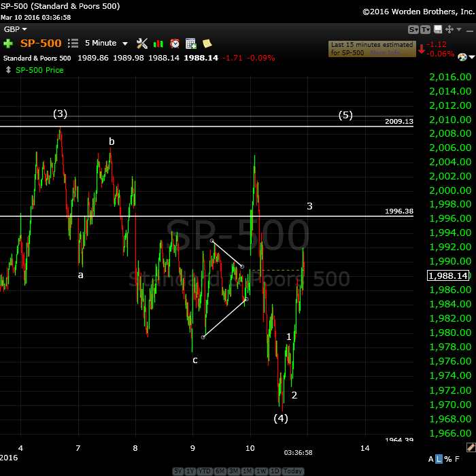
Task: Select the Today time range
Action: [x=292, y=471]
